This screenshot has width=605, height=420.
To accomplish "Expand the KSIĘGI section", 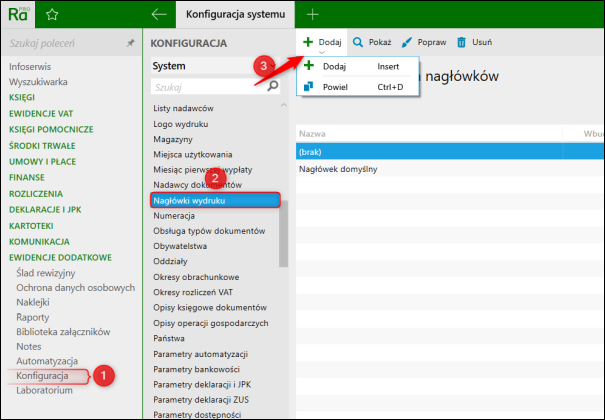I will tap(22, 98).
